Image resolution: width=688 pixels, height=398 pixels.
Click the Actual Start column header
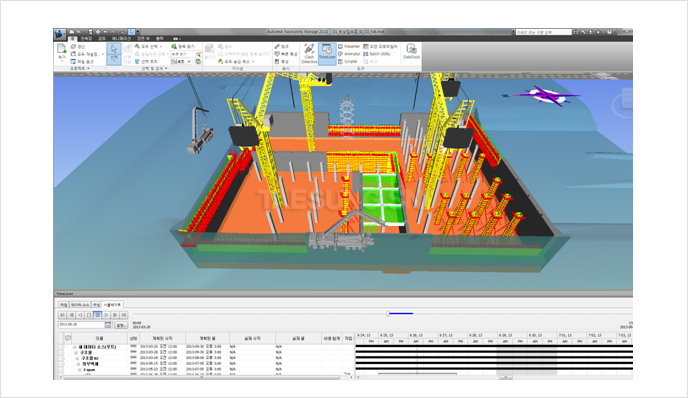coord(252,338)
